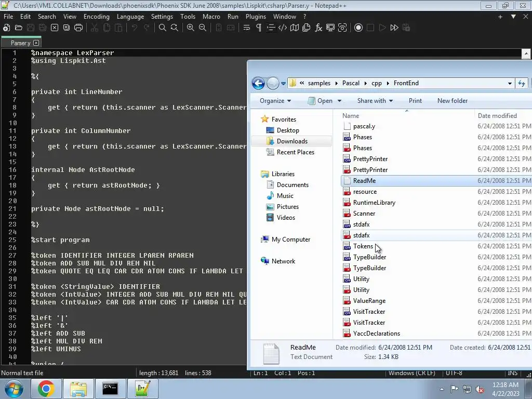Open the Macro menu
Image resolution: width=532 pixels, height=399 pixels.
[x=211, y=16]
